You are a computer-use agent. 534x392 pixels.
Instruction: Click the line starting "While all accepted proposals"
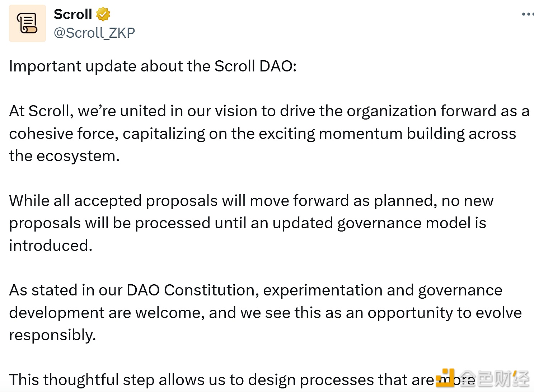coord(251,201)
